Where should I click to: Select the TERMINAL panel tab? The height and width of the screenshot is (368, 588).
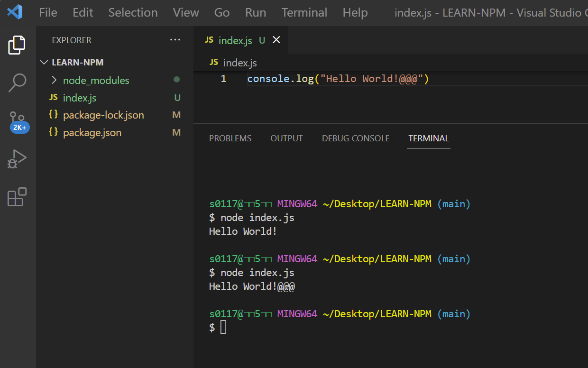point(429,138)
